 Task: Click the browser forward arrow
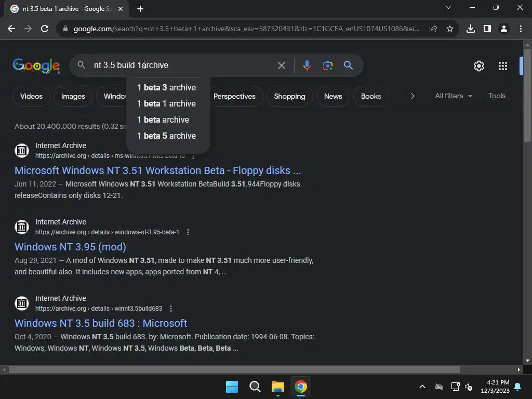28,29
